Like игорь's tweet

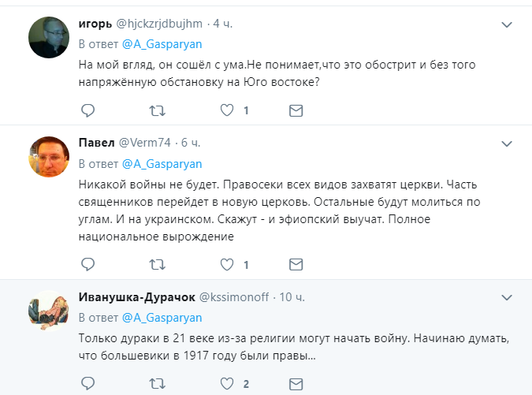[226, 110]
